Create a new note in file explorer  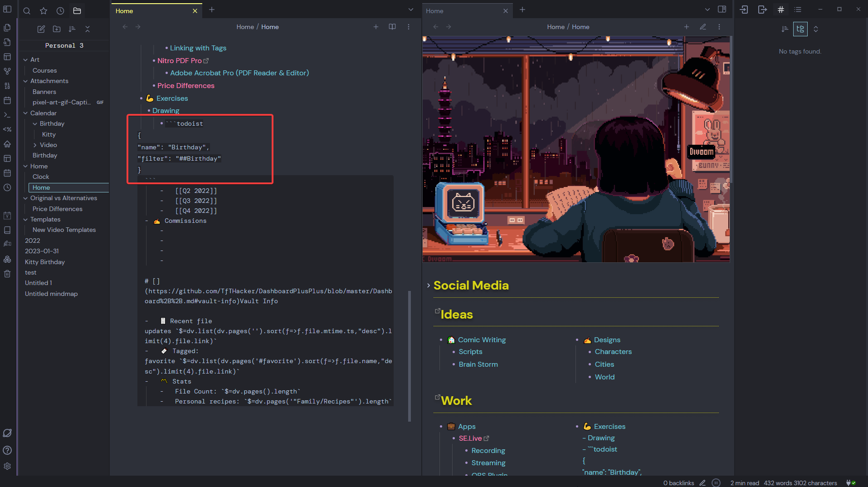coord(41,29)
